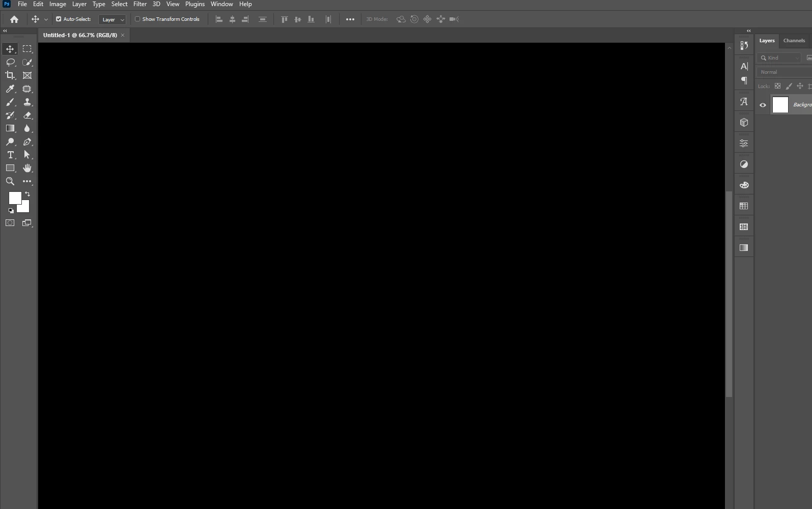812x509 pixels.
Task: Select the Eraser tool
Action: 27,115
